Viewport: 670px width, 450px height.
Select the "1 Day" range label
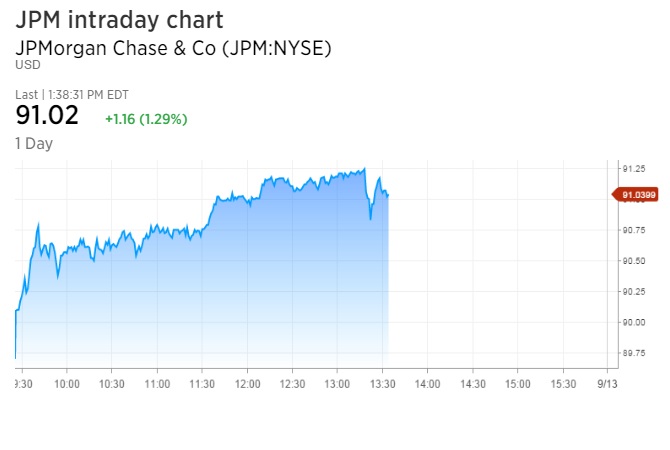click(x=34, y=143)
